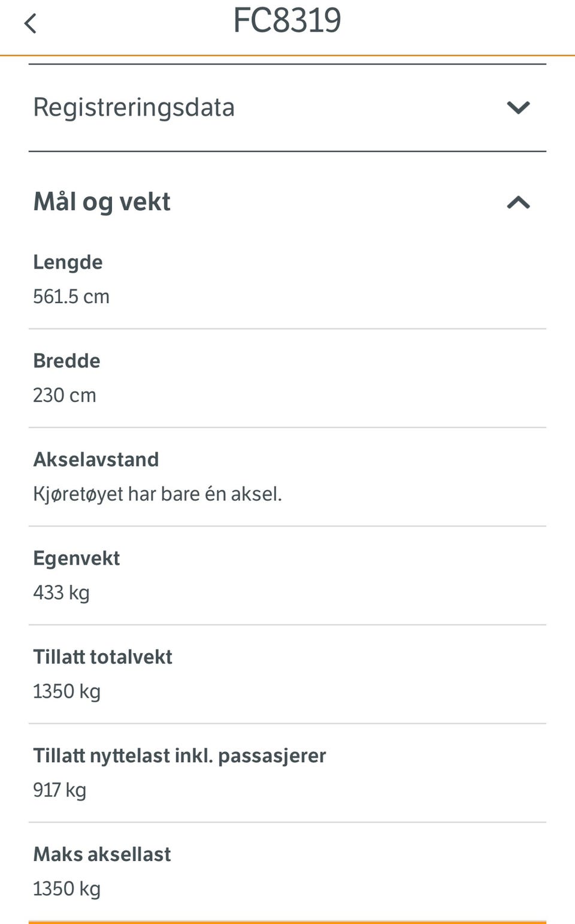The image size is (575, 924).
Task: Tap the back arrow icon
Action: (x=30, y=24)
